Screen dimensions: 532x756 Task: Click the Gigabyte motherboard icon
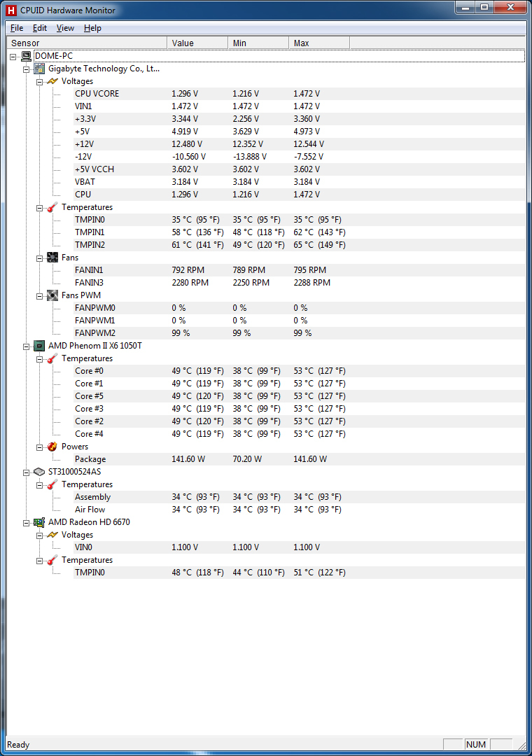pos(40,69)
